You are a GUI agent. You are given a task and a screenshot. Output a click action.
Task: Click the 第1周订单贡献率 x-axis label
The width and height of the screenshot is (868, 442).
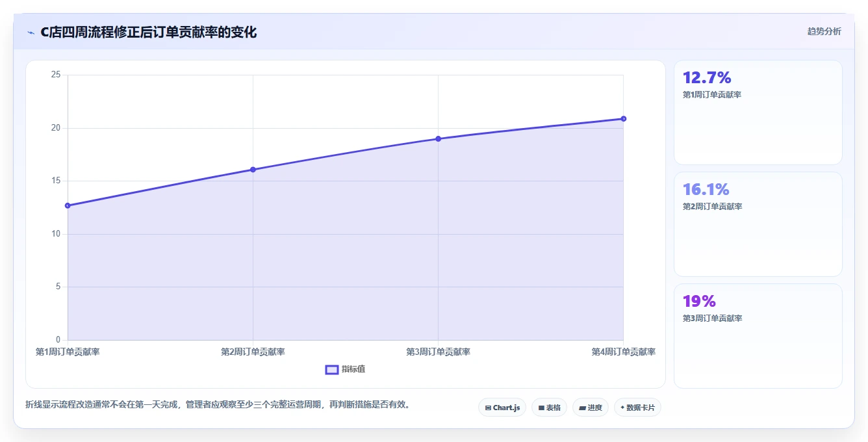(x=68, y=352)
